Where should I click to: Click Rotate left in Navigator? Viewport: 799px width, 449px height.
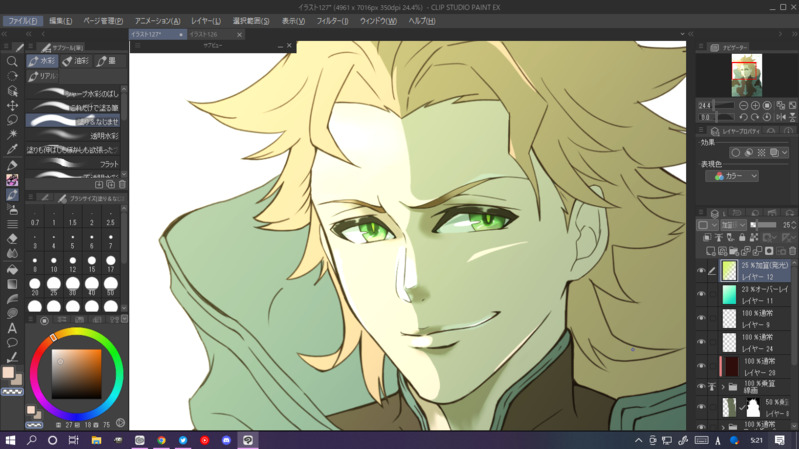pyautogui.click(x=743, y=117)
